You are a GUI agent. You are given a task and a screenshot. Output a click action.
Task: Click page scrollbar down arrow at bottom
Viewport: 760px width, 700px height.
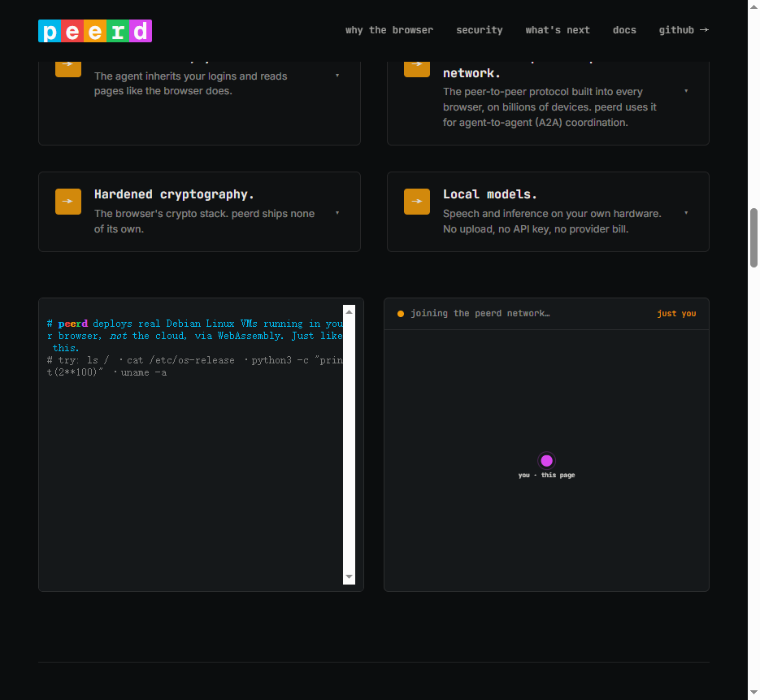pos(753,693)
